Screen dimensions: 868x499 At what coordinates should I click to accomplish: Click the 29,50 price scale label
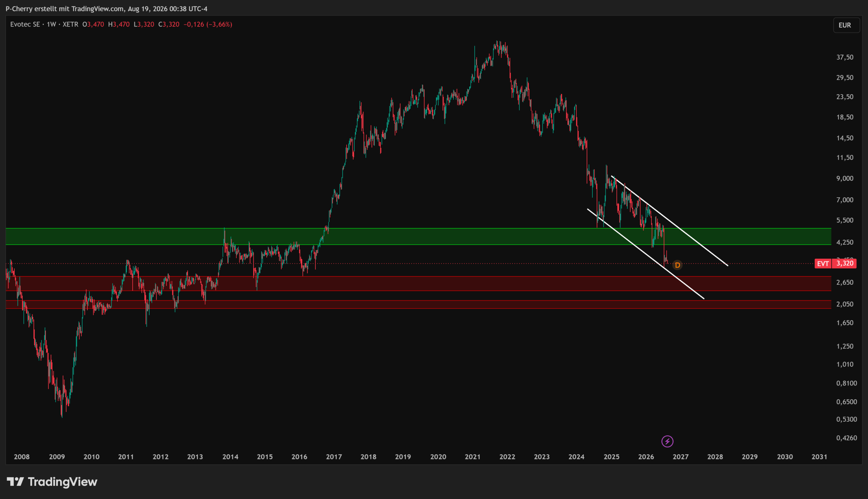(x=845, y=77)
